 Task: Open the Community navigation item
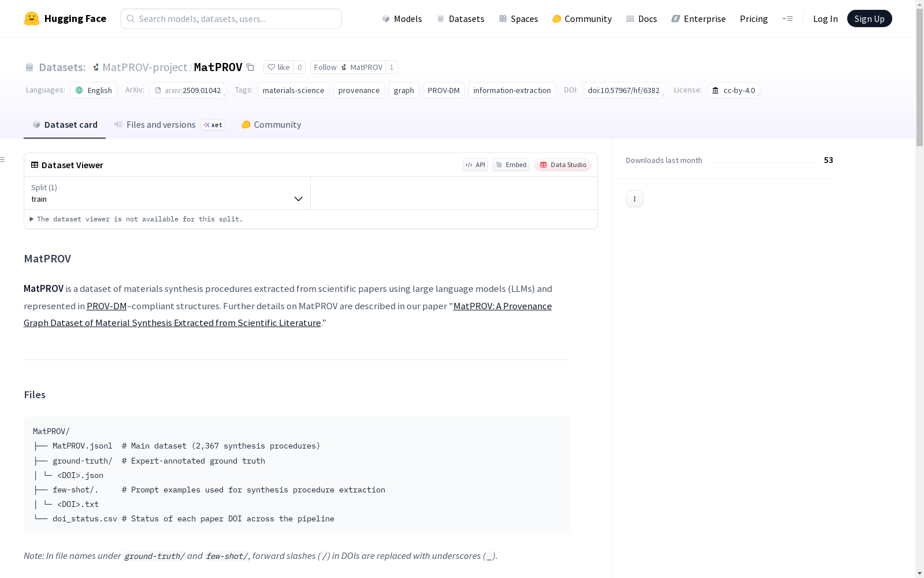[582, 18]
